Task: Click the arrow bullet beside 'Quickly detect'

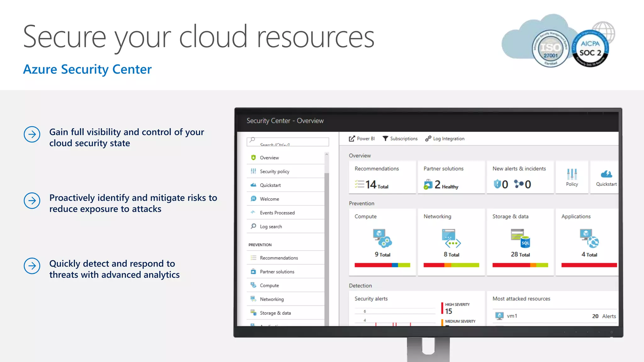Action: click(32, 266)
